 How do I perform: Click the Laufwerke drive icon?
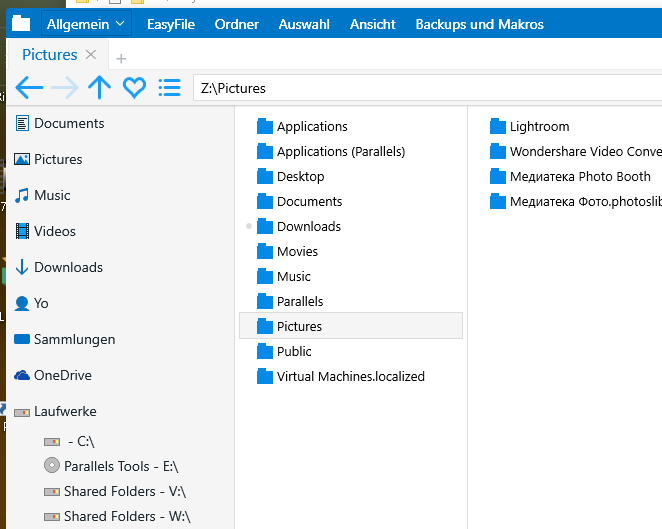pos(22,412)
